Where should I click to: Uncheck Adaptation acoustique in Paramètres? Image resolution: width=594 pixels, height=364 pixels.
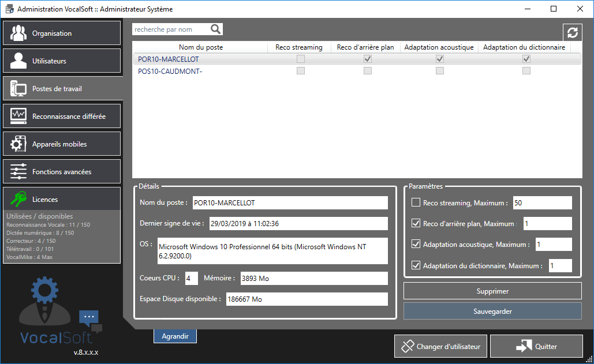(416, 244)
